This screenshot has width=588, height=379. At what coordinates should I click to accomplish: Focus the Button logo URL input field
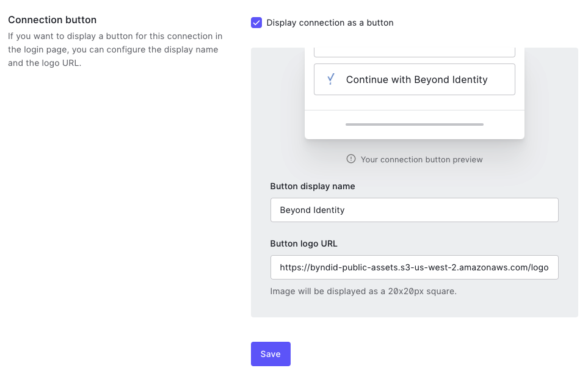pos(415,267)
